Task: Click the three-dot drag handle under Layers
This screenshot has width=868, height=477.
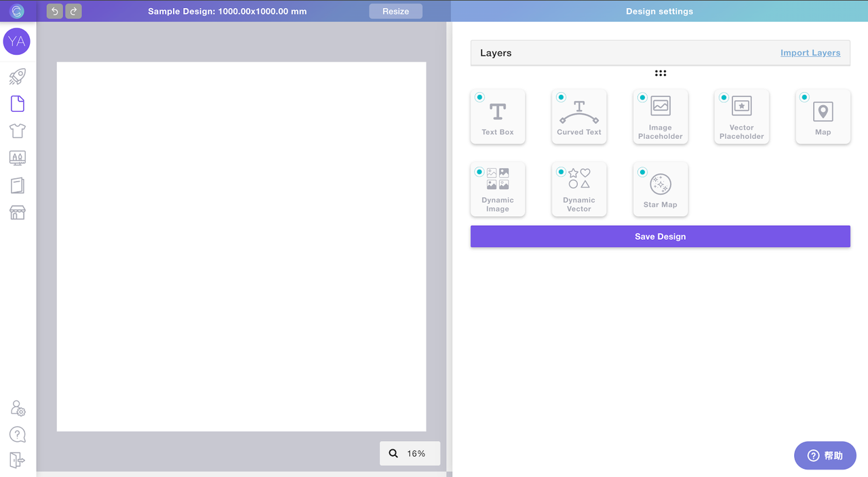Action: (660, 73)
